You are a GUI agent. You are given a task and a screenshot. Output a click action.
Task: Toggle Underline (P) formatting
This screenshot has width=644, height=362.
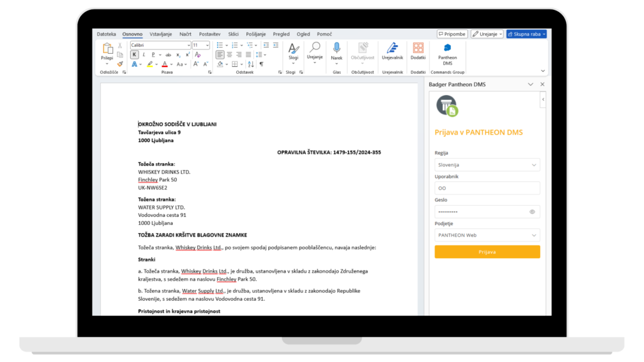pos(153,54)
